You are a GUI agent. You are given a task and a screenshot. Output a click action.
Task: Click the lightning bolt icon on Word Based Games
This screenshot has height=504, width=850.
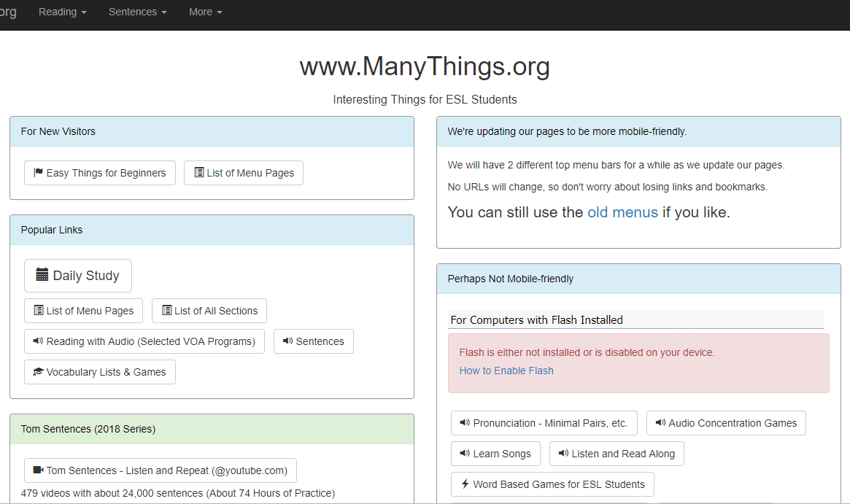click(465, 484)
